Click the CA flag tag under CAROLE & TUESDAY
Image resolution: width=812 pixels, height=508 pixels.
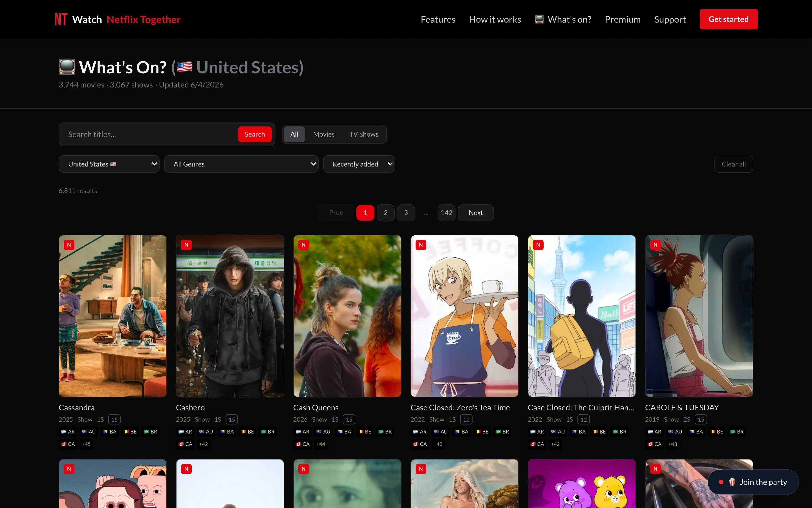click(x=654, y=444)
